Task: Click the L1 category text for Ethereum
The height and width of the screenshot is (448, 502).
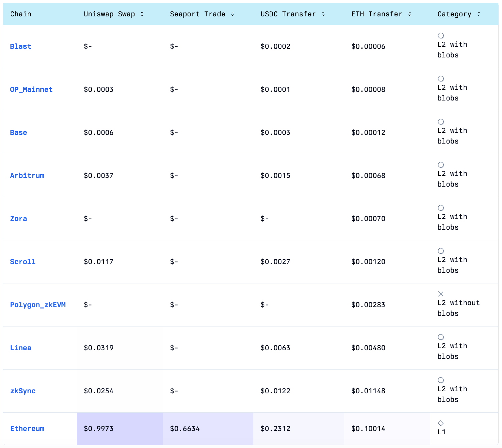Action: [441, 432]
